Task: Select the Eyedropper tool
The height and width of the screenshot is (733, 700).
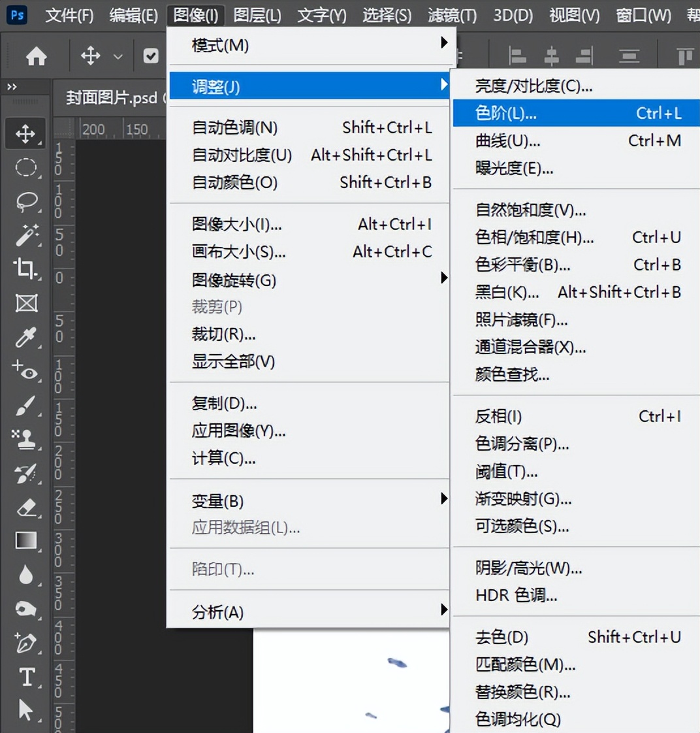Action: pyautogui.click(x=25, y=338)
